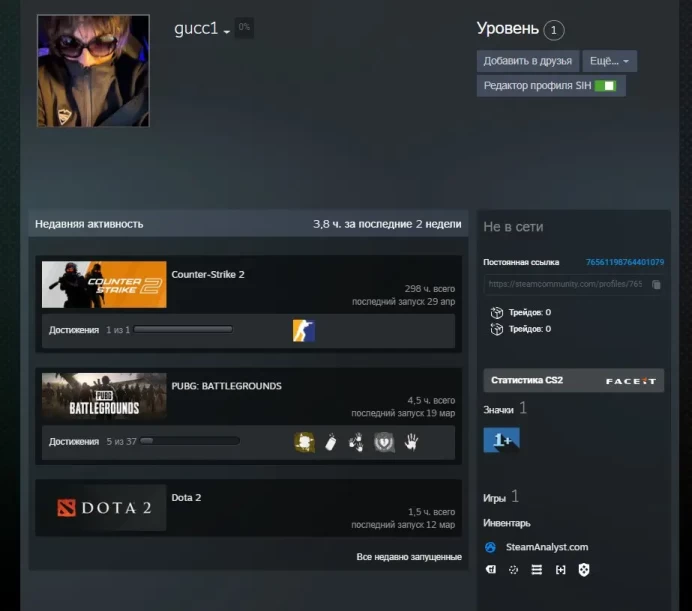
Task: Click the dotted circle icon under SteamAnalyst
Action: click(513, 570)
